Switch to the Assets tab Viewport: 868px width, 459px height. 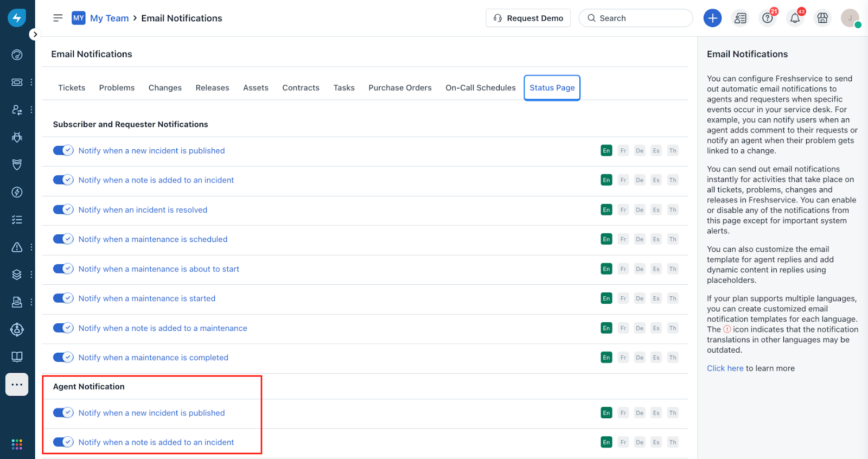point(256,88)
